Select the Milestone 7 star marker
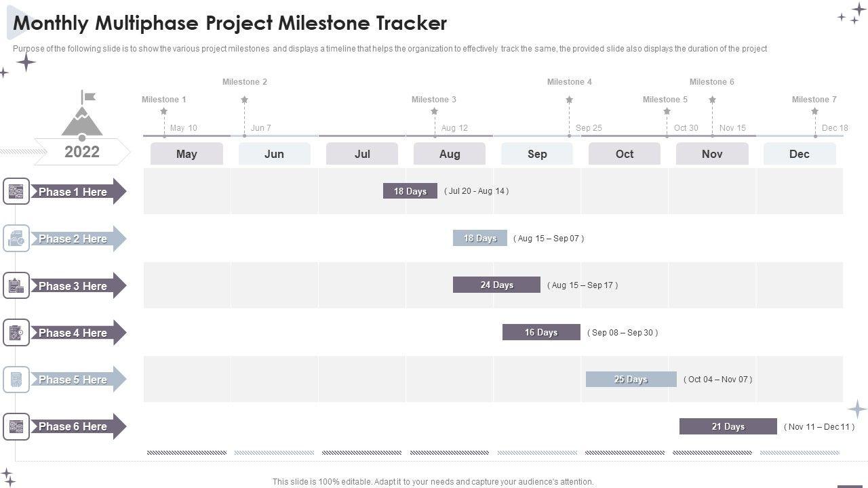The height and width of the screenshot is (488, 868). point(814,111)
